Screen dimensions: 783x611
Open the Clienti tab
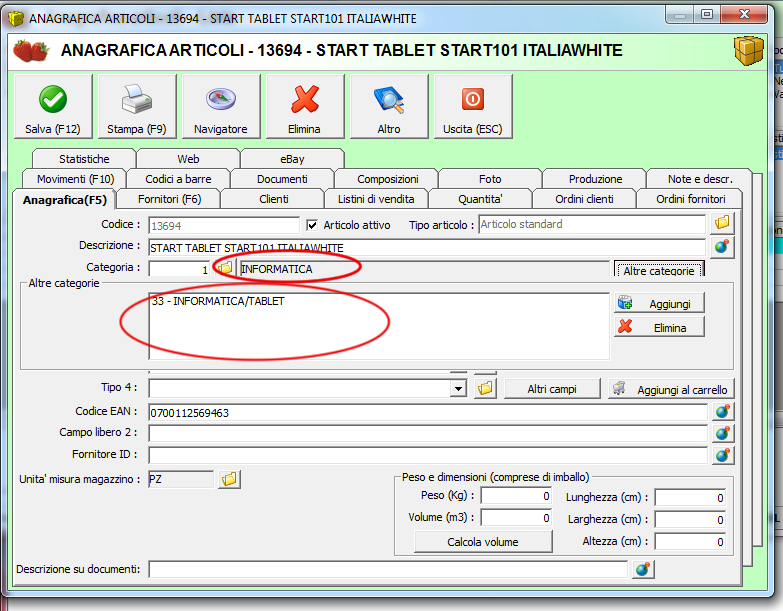pos(274,199)
